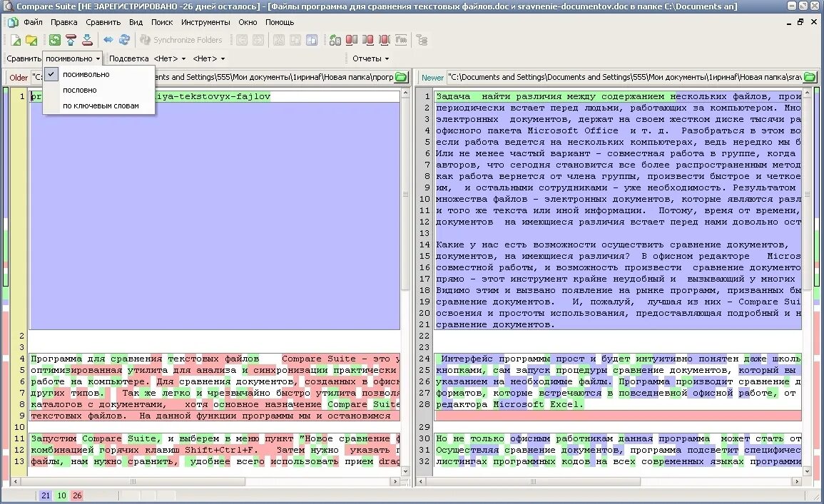This screenshot has height=504, width=824.
Task: Click the red panes with brackets icon
Action: (x=385, y=40)
